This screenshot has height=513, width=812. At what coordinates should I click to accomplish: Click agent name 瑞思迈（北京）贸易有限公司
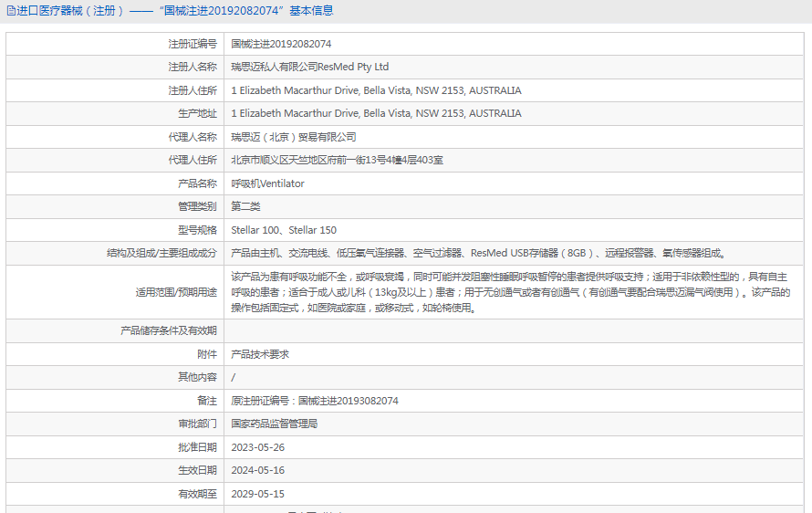293,137
